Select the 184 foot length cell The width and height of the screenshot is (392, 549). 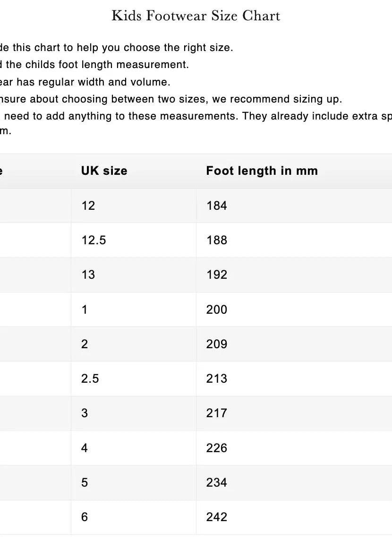[217, 206]
